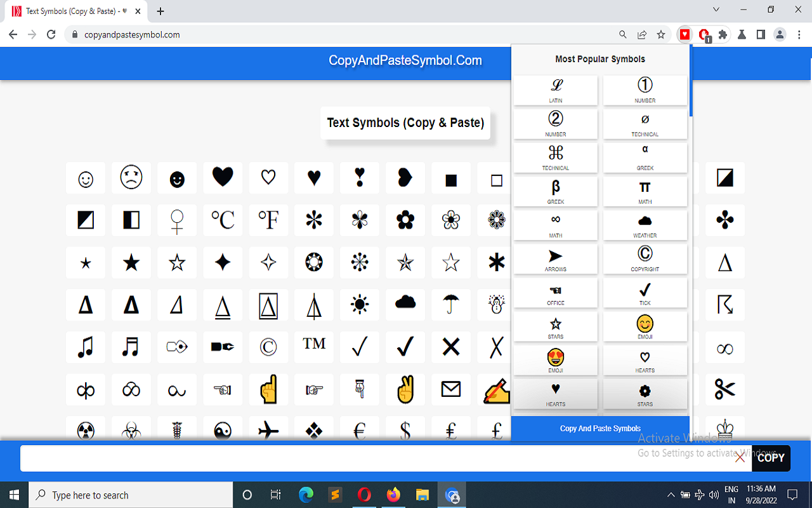This screenshot has height=508, width=812.
Task: Bookmark this page with star icon
Action: point(661,35)
